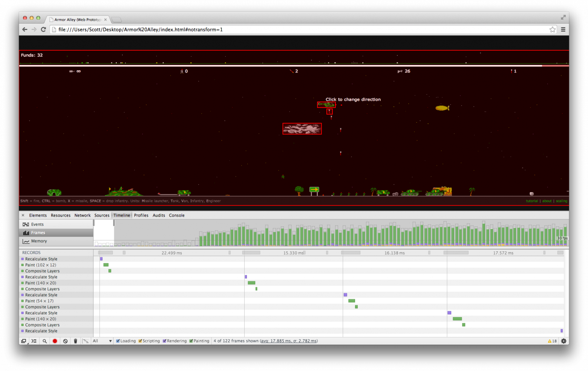Click the left overview window handle
This screenshot has height=371, width=588.
(94, 223)
